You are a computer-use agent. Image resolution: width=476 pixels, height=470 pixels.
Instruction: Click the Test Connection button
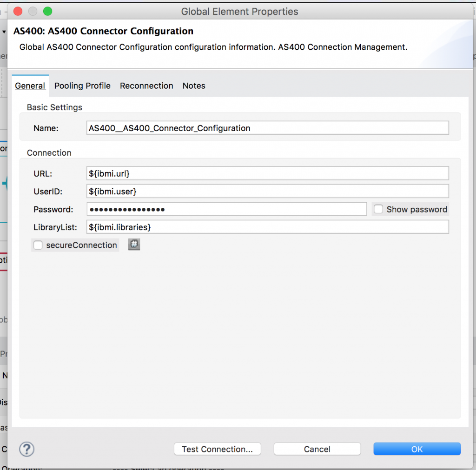click(x=218, y=449)
